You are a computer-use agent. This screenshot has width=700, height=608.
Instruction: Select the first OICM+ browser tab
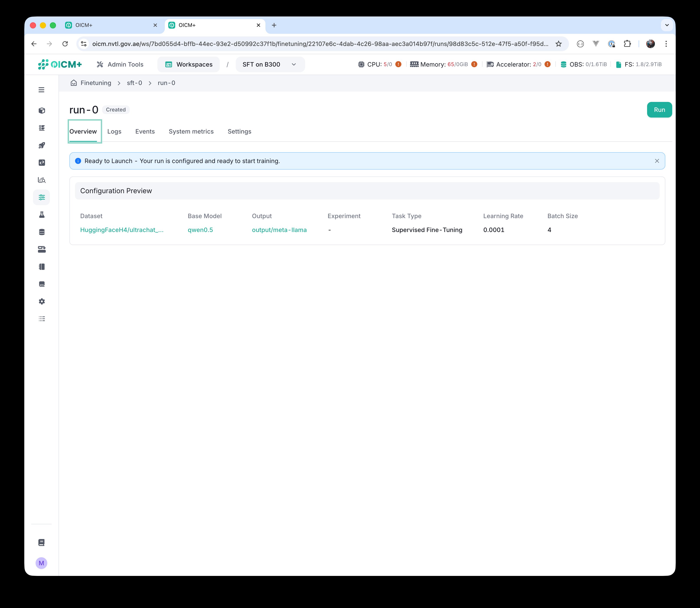(111, 25)
